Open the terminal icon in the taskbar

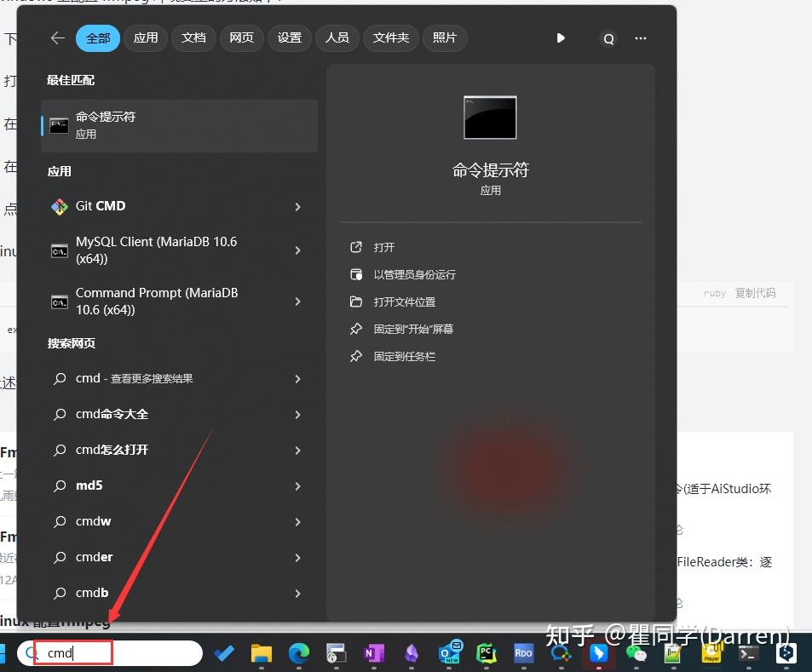click(748, 652)
